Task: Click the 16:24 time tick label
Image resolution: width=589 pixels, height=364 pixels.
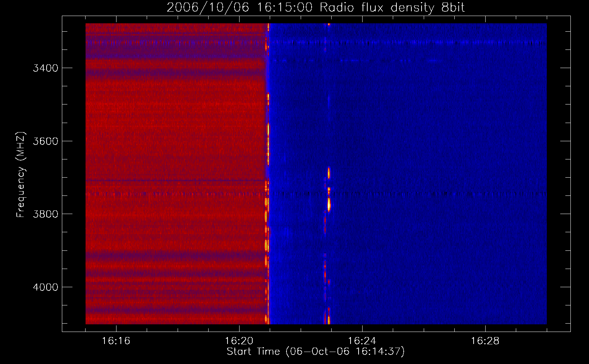Action: 362,341
